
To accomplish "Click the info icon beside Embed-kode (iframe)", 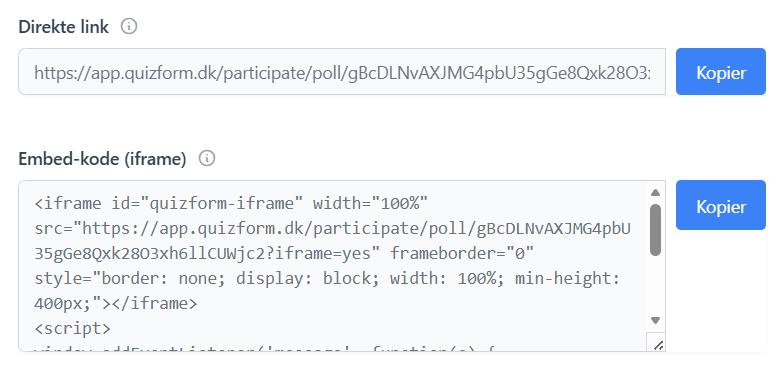I will (207, 158).
